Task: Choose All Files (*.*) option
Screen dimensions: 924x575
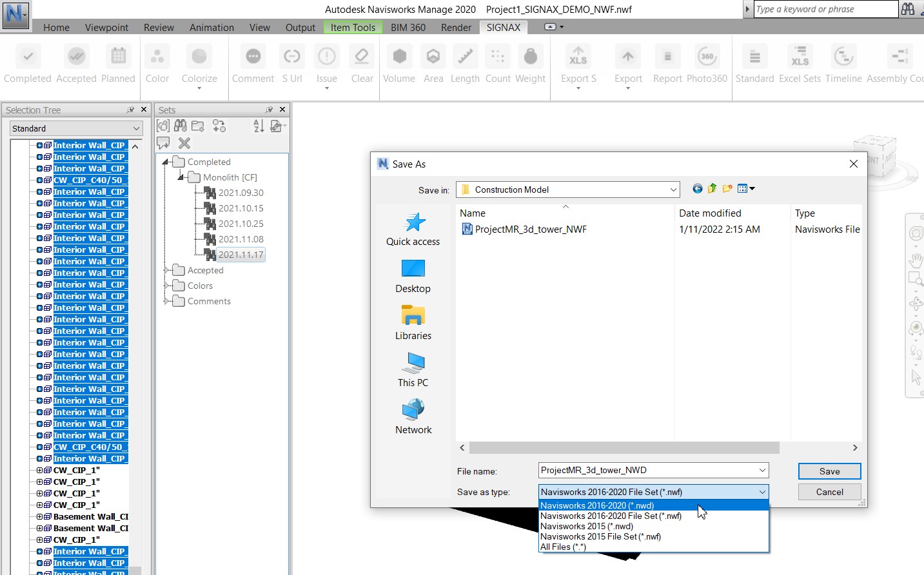Action: 654,547
